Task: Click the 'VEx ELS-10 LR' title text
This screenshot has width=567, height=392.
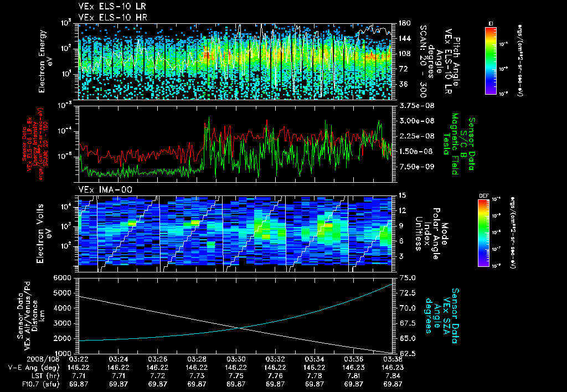Action: point(112,7)
